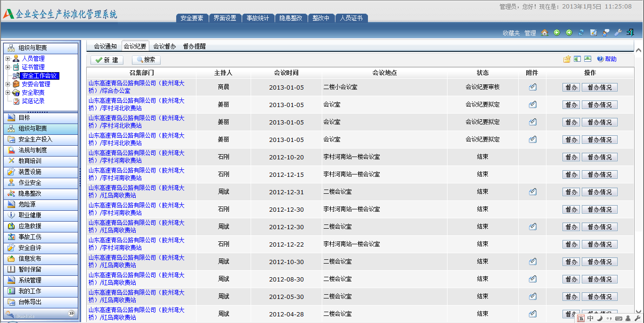Click the green back arrow icon
Viewport: 644px width, 323px height.
pyautogui.click(x=557, y=33)
